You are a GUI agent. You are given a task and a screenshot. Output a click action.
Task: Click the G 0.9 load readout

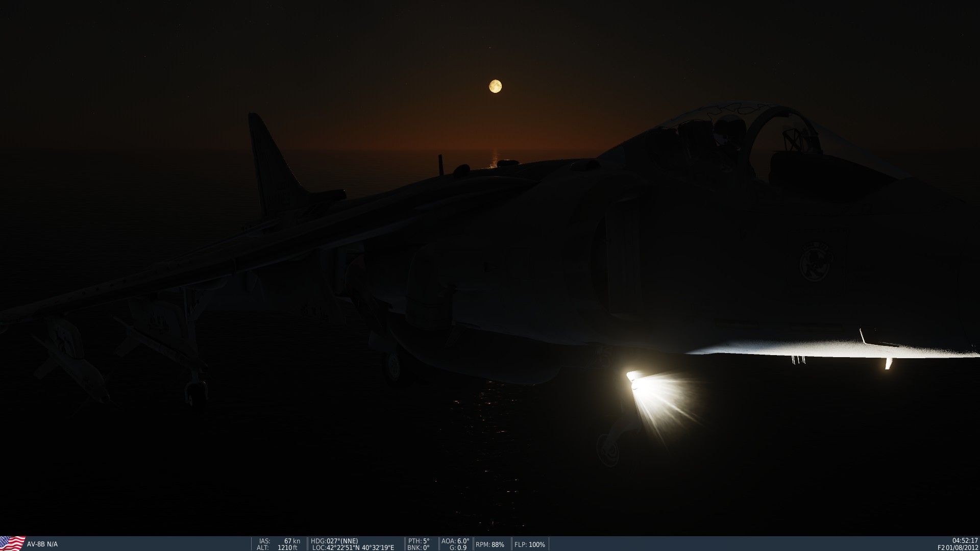click(x=458, y=547)
